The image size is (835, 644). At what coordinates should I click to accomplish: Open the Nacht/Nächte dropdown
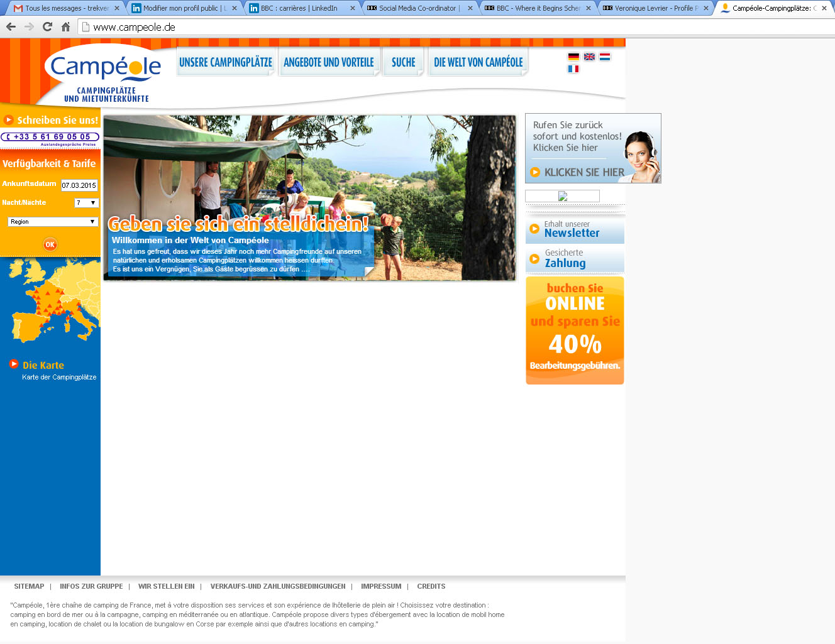click(x=86, y=203)
